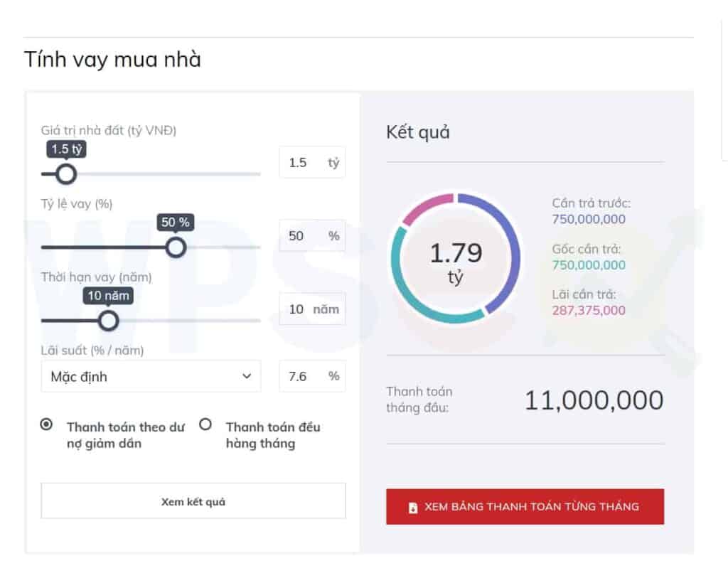
Task: Click the first month payment 11,000,000
Action: (594, 400)
